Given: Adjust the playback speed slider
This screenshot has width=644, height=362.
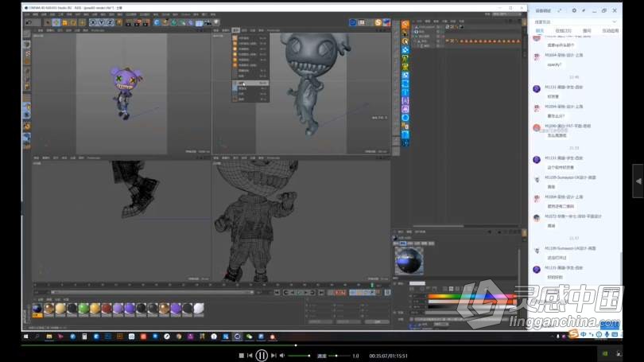Looking at the screenshot, I should pyautogui.click(x=339, y=356).
